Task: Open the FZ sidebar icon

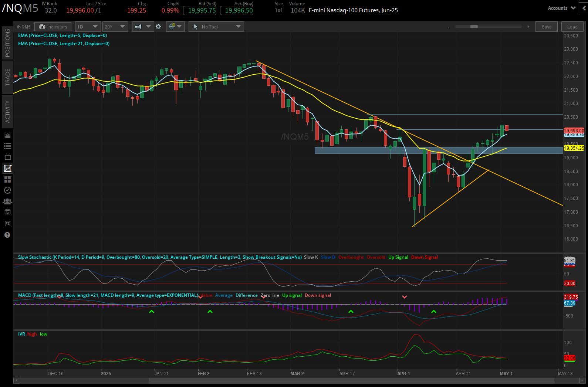Action: [7, 224]
